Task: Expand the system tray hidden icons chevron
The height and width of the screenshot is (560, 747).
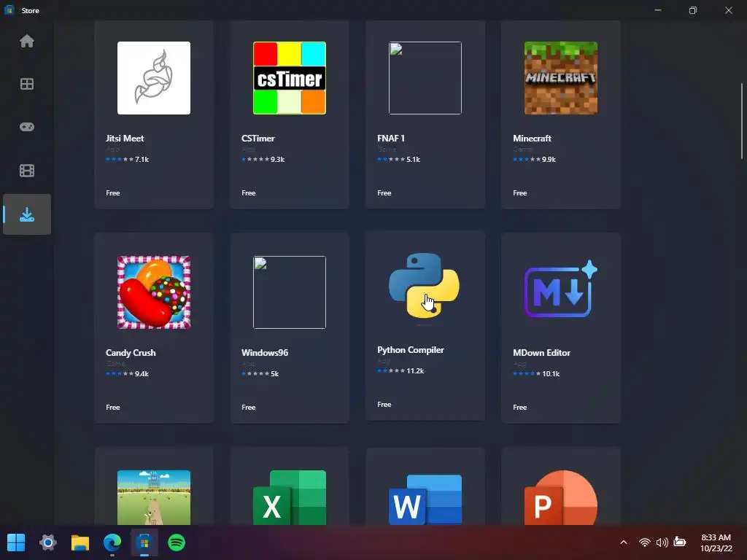Action: (x=624, y=542)
